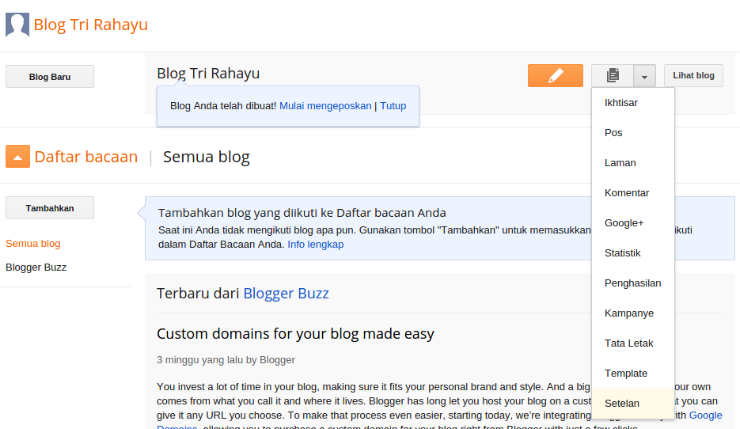The width and height of the screenshot is (740, 429).
Task: Select Blogger Buzz in the sidebar
Action: [36, 267]
